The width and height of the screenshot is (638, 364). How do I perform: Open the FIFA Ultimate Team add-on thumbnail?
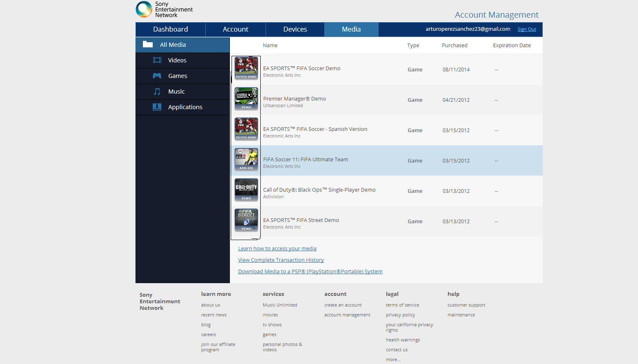click(246, 159)
